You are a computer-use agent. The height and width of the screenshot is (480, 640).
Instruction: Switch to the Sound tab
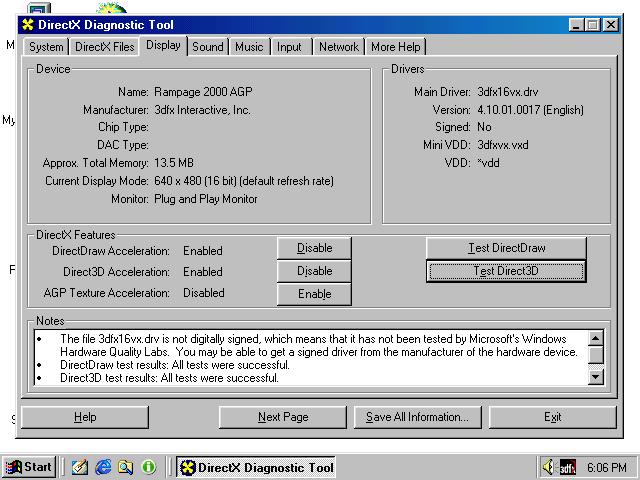pos(208,47)
